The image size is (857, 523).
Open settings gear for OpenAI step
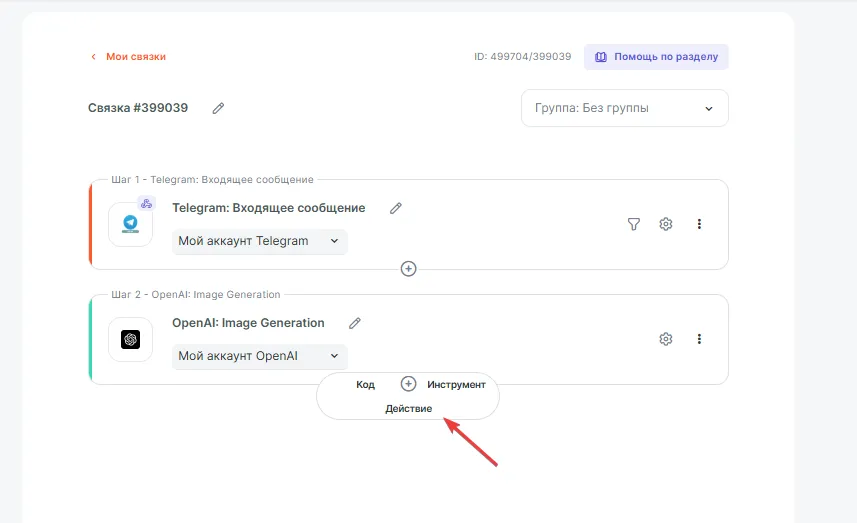coord(666,339)
